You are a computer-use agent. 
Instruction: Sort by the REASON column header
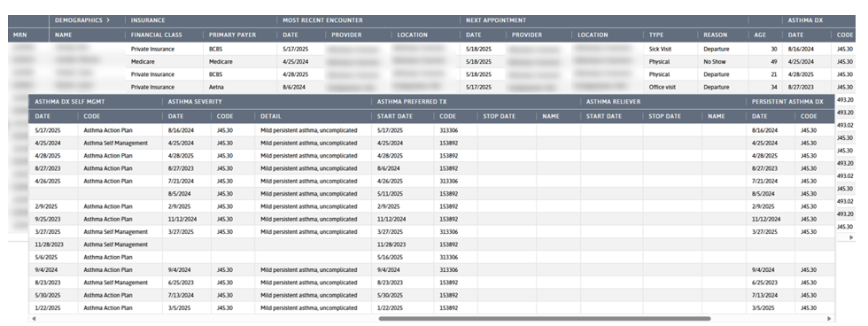[716, 35]
